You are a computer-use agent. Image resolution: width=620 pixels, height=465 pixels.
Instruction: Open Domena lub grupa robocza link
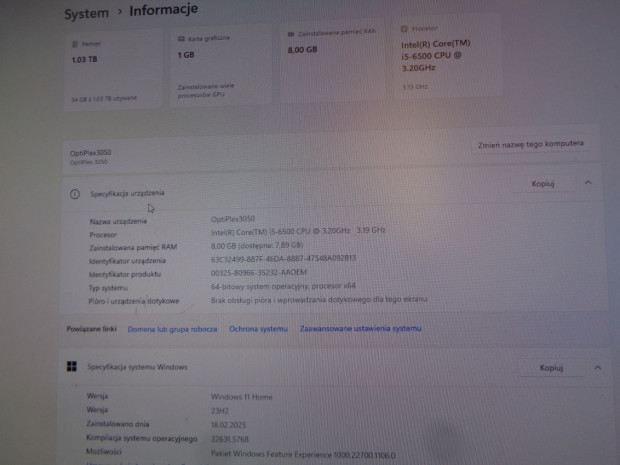172,329
